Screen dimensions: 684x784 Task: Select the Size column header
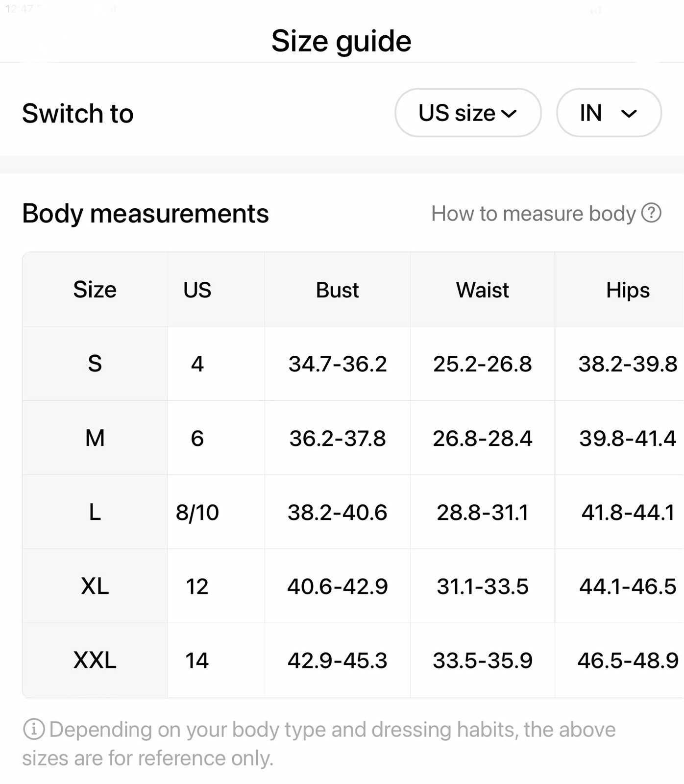pos(95,290)
